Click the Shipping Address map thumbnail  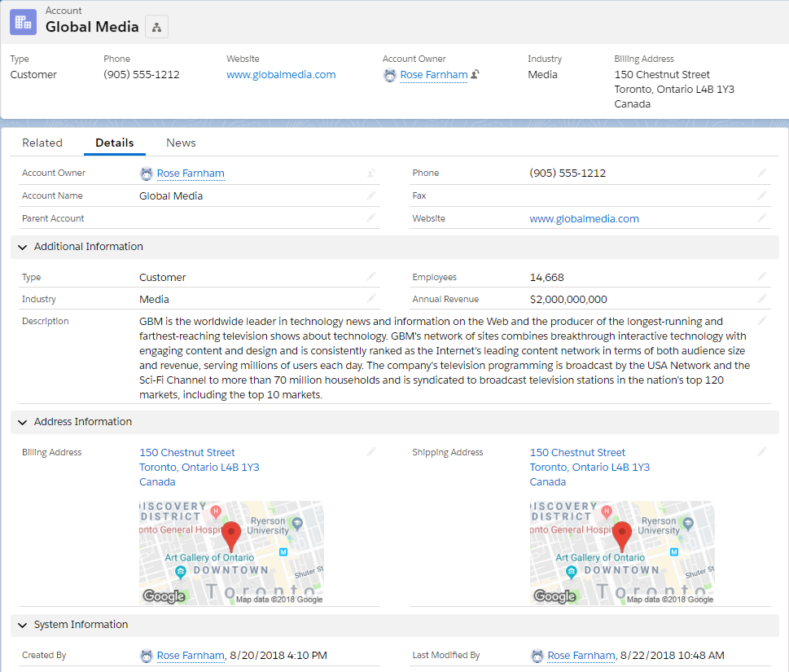(622, 553)
